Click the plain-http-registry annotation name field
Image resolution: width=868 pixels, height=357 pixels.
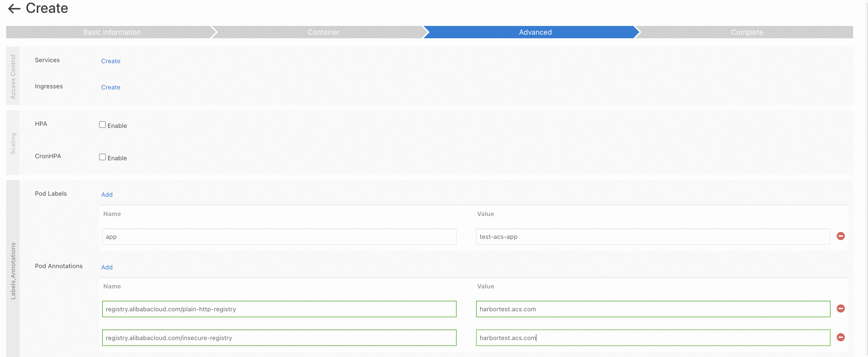click(x=279, y=309)
